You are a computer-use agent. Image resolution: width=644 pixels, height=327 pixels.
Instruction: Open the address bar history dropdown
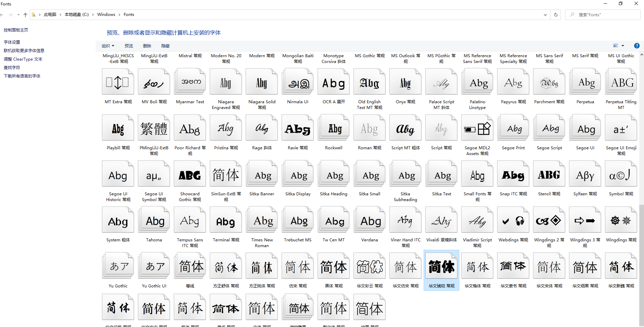tap(545, 15)
